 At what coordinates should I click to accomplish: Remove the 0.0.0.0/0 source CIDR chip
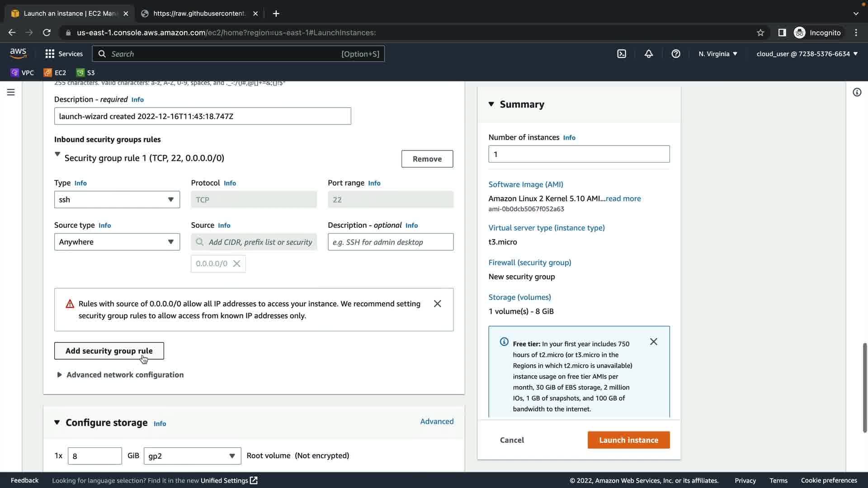pyautogui.click(x=236, y=264)
